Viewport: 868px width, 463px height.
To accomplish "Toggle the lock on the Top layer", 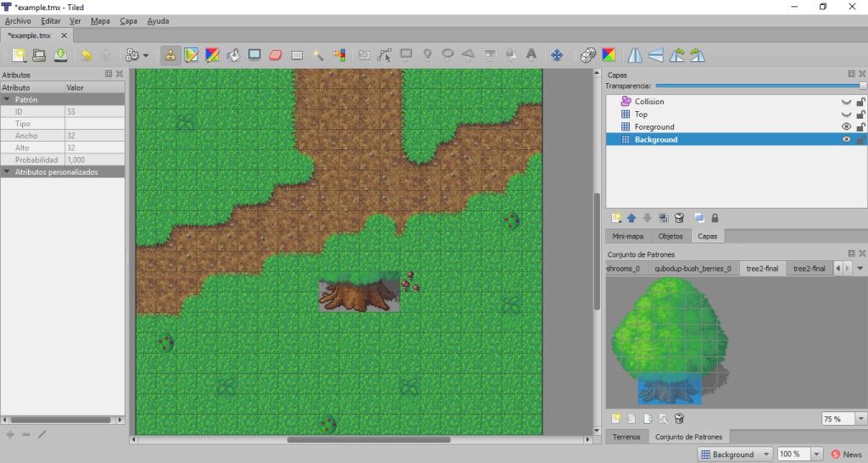I will coord(861,114).
